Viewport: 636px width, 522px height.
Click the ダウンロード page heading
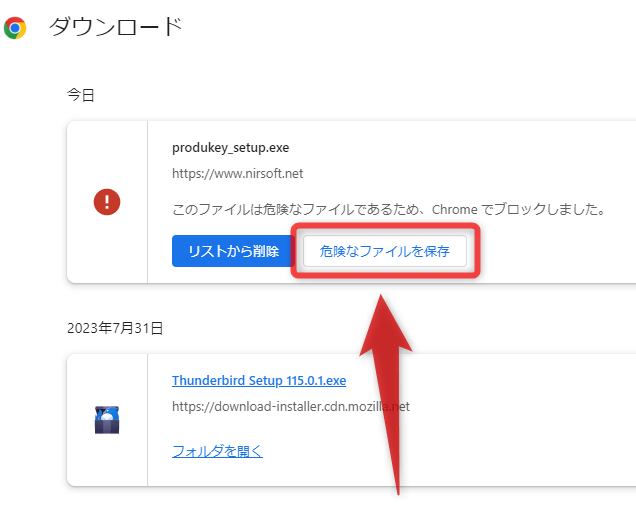[x=116, y=27]
